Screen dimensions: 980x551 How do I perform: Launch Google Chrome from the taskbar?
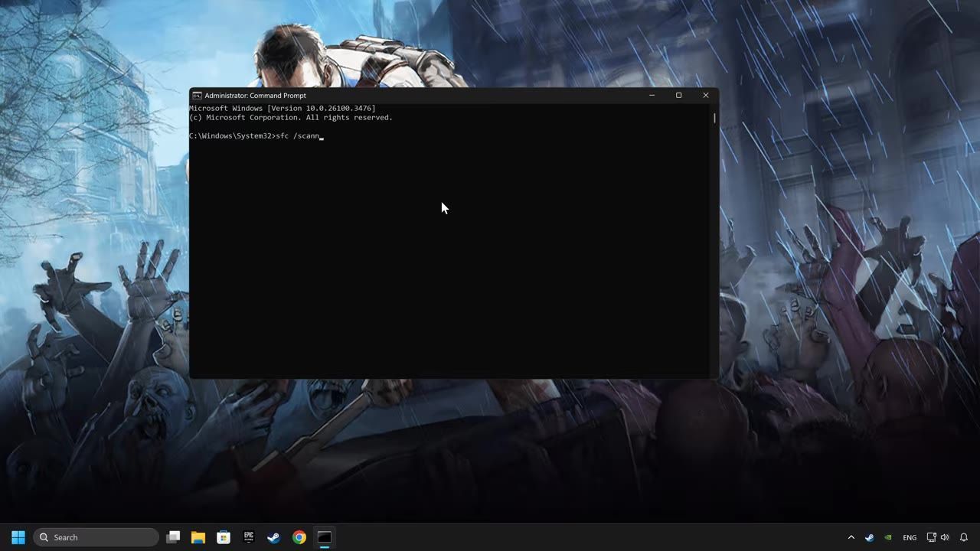click(299, 537)
